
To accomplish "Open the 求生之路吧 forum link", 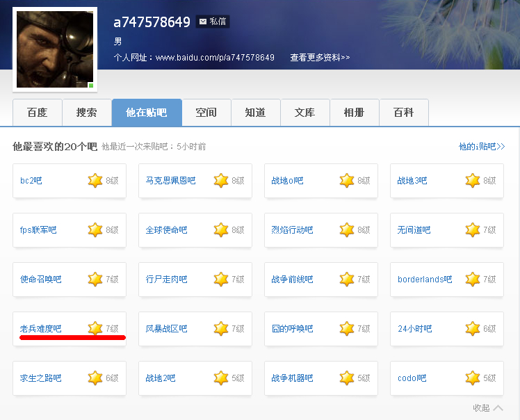I will [x=41, y=378].
